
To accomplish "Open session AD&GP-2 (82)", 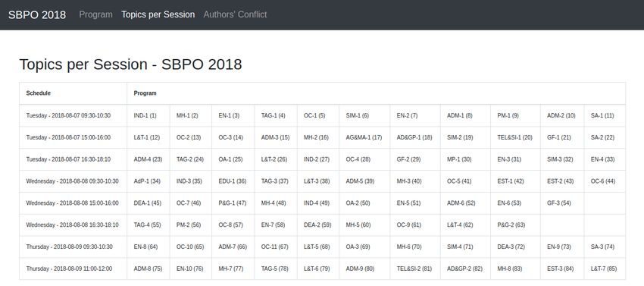I will pyautogui.click(x=464, y=269).
